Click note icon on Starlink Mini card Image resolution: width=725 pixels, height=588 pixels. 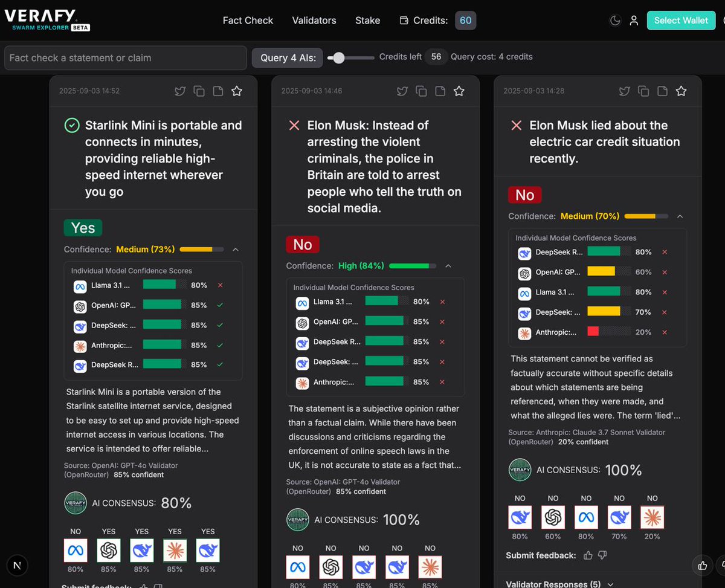(x=218, y=91)
